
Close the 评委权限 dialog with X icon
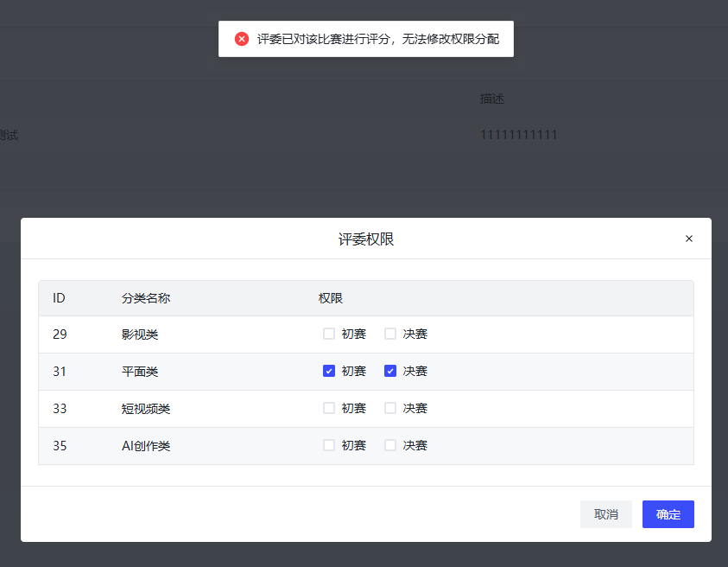pos(689,239)
